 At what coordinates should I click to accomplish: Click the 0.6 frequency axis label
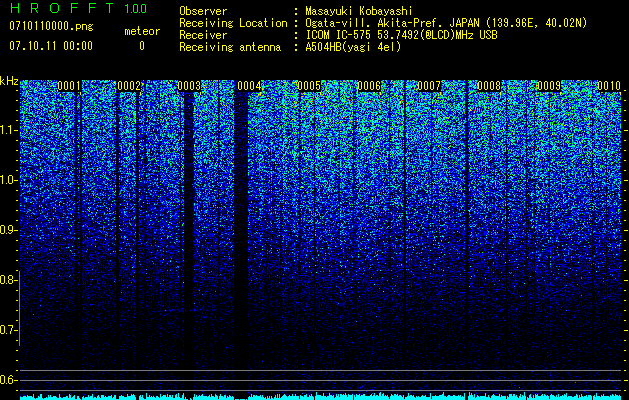[8, 380]
